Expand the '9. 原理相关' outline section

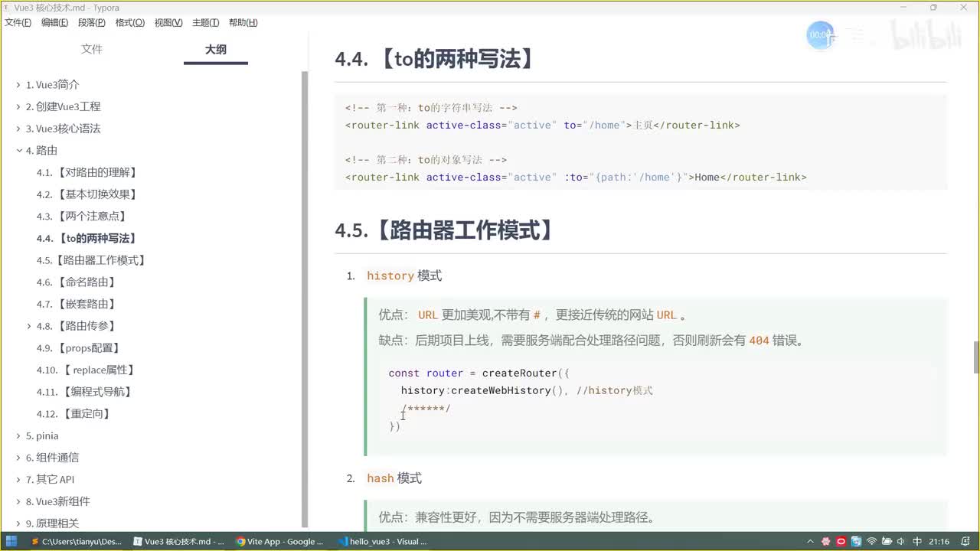pyautogui.click(x=18, y=523)
